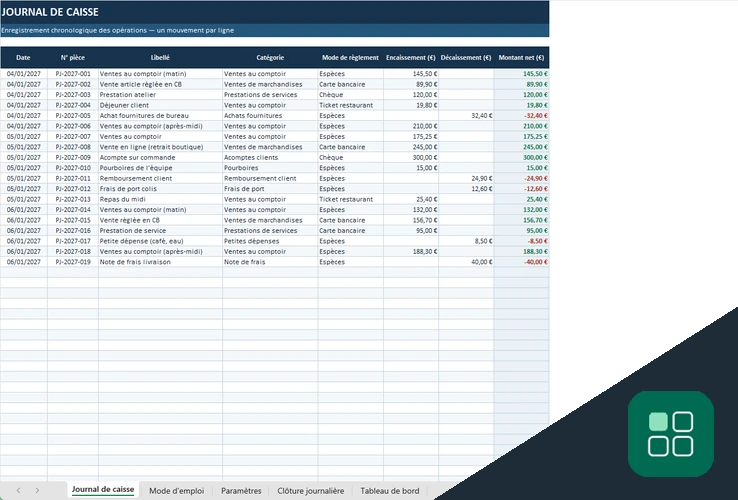Screen dimensions: 738x500
Task: Select the 300,00 € encaissement cell
Action: pos(411,157)
